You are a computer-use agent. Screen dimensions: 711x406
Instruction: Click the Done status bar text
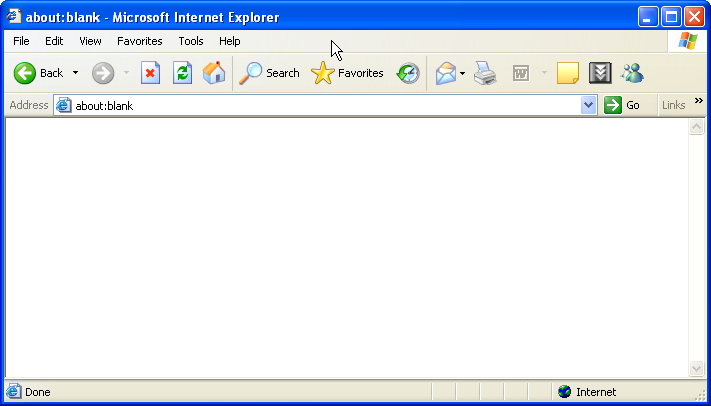38,392
